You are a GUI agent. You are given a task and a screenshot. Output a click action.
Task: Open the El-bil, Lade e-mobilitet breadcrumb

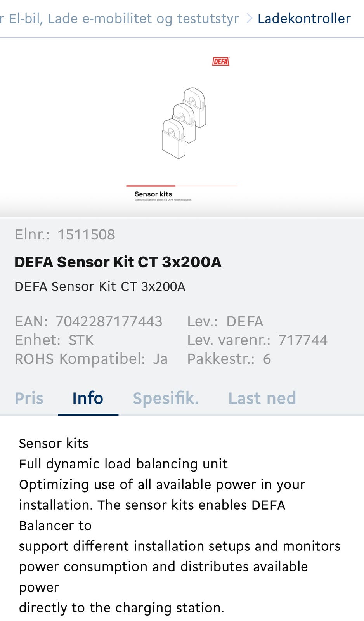coord(120,18)
